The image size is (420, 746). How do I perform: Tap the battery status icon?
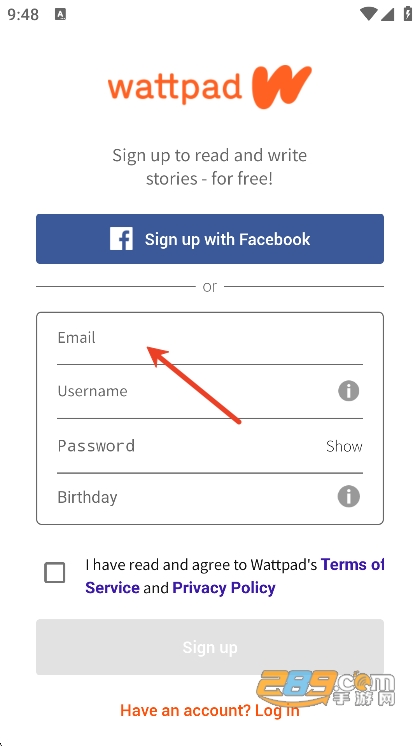tap(408, 13)
